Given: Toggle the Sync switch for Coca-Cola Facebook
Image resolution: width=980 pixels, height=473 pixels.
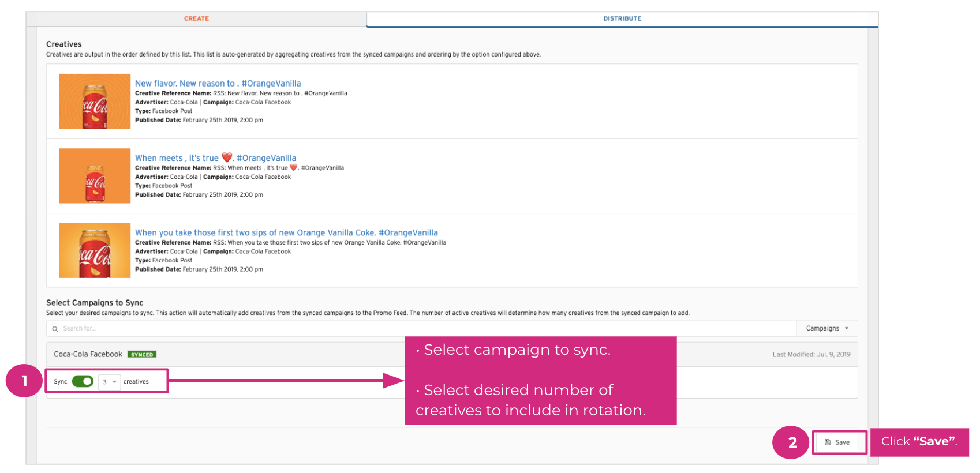Looking at the screenshot, I should point(83,381).
